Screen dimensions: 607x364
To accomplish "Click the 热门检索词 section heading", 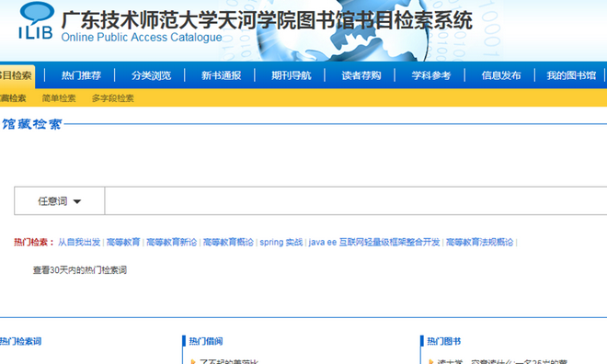I will (x=20, y=341).
